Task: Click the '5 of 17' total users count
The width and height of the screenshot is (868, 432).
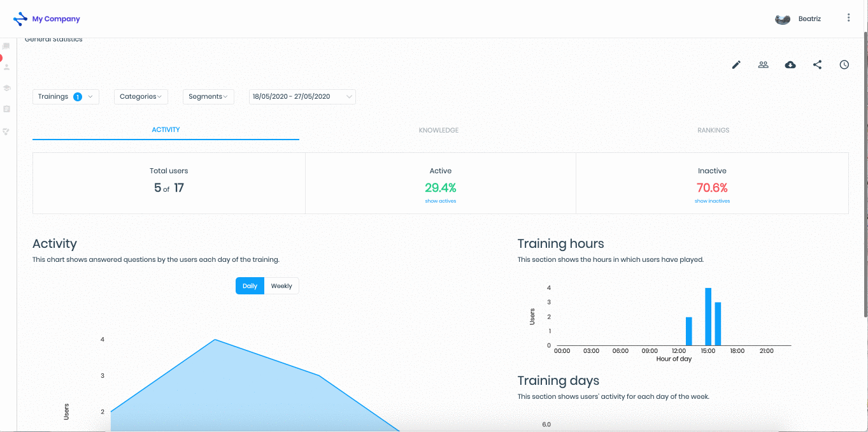Action: [x=169, y=188]
